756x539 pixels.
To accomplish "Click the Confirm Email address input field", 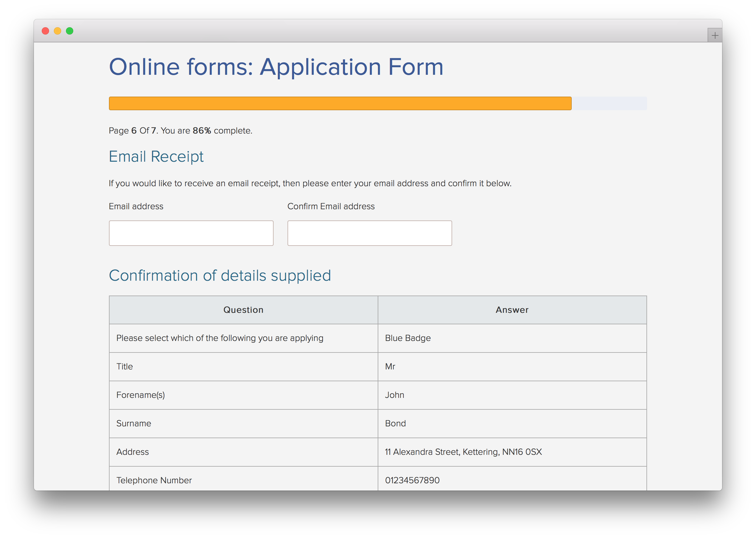I will (x=370, y=233).
